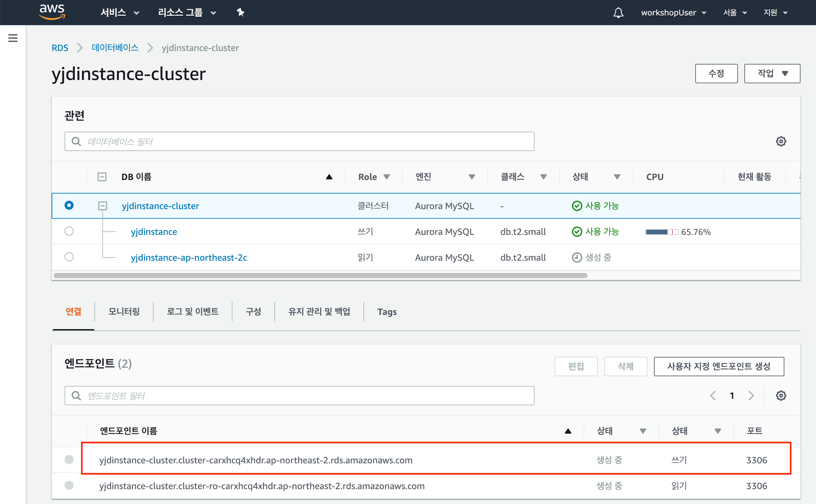Switch to the Tags tab
This screenshot has width=816, height=504.
[x=387, y=312]
